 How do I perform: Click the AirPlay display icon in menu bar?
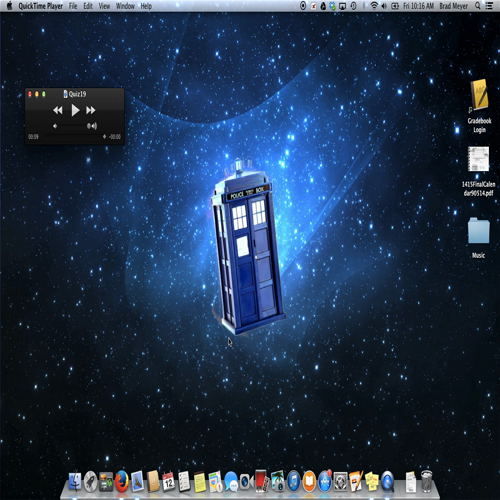pos(343,6)
